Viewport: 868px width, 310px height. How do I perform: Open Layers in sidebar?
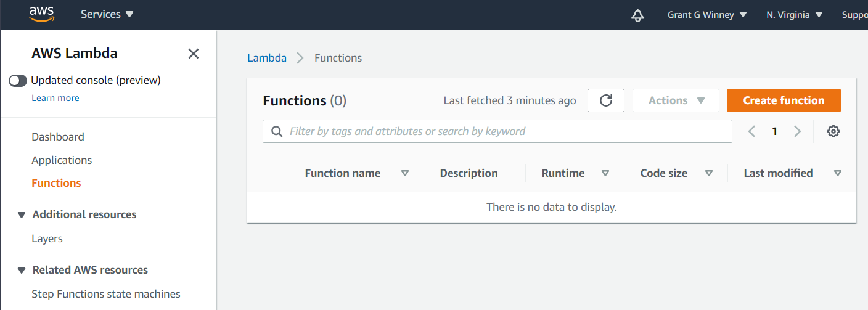click(x=47, y=239)
